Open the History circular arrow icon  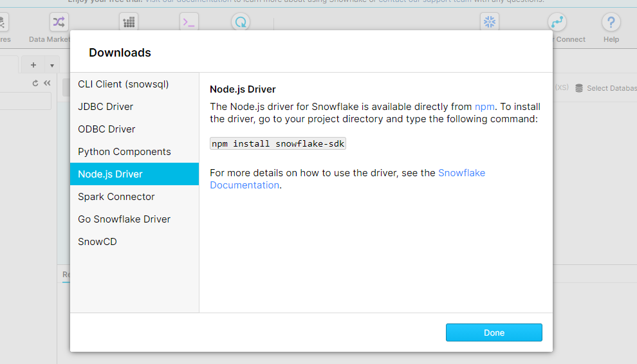coord(241,22)
